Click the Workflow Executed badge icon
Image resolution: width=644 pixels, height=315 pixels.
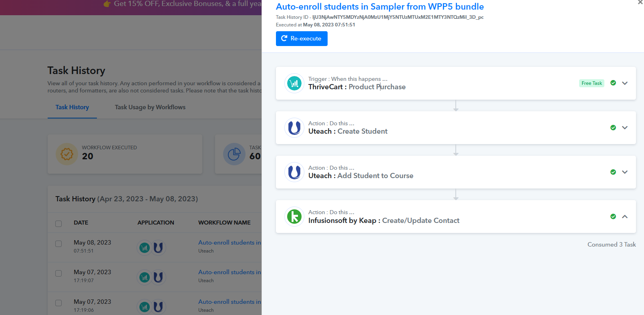67,154
